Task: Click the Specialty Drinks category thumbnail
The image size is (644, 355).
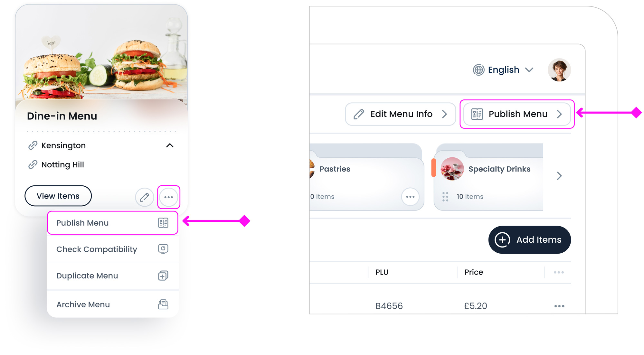Action: (x=452, y=169)
